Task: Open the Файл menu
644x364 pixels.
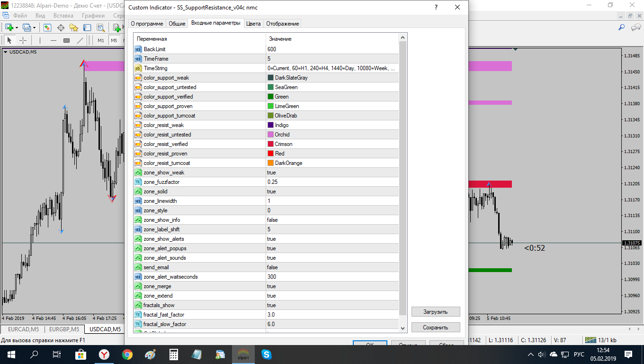Action: (20, 16)
